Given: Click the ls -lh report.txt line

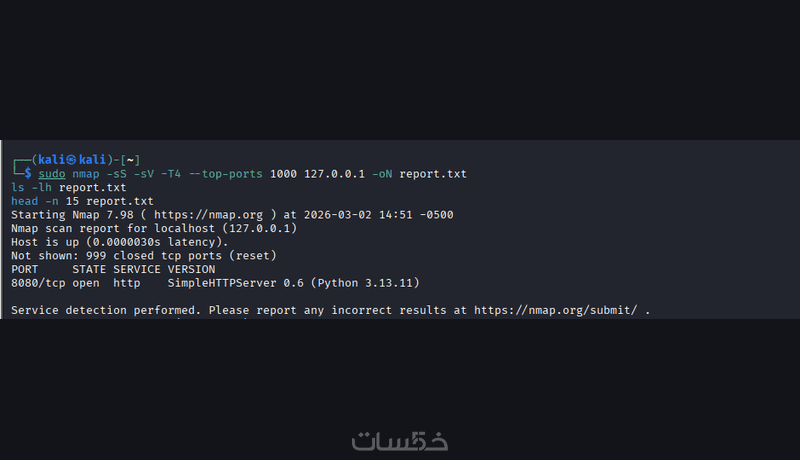Looking at the screenshot, I should click(68, 187).
